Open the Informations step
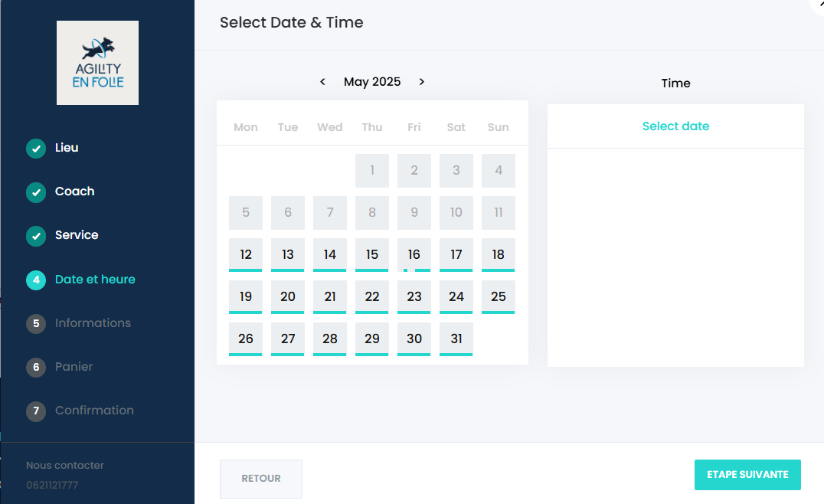Viewport: 824px width, 504px height. point(93,322)
